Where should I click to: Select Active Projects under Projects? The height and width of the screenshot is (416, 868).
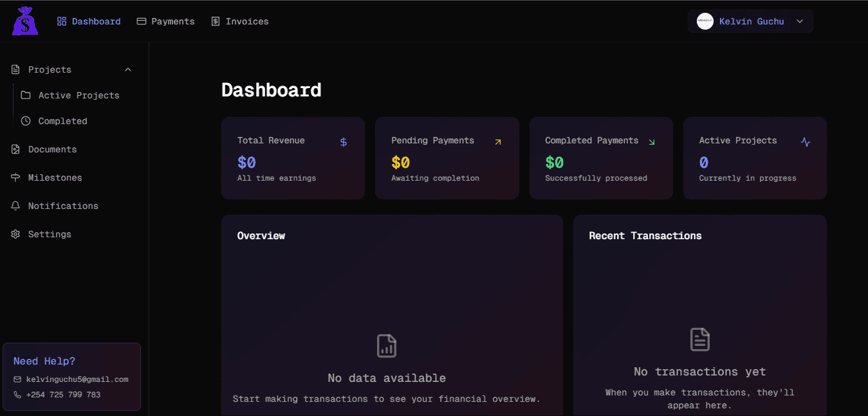click(x=78, y=95)
